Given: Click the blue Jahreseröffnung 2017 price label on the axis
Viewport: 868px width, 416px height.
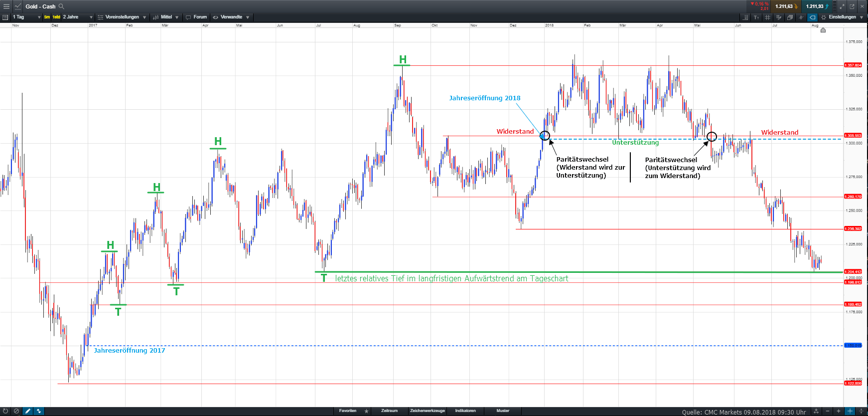Looking at the screenshot, I should pos(853,345).
